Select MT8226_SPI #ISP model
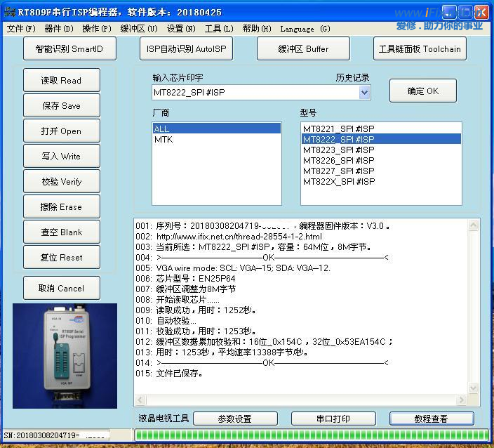494x448 pixels. pyautogui.click(x=381, y=161)
